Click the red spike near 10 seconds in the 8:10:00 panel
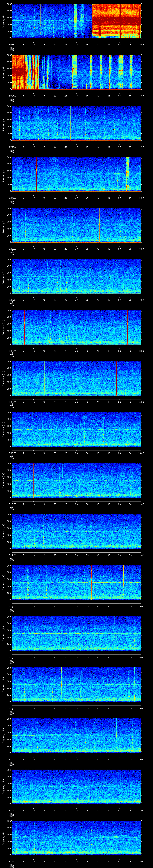The image size is (153, 868). (x=34, y=480)
